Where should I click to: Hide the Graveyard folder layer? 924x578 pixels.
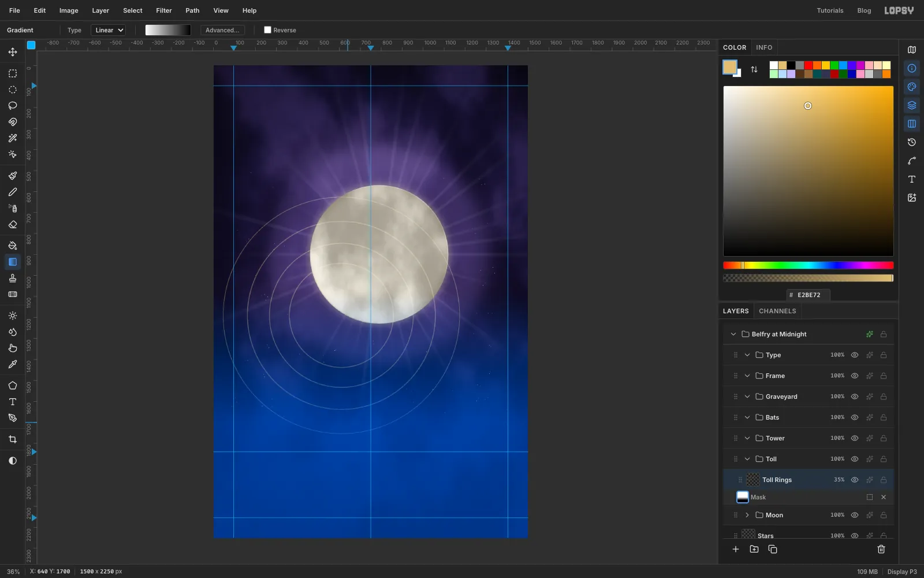pos(855,397)
